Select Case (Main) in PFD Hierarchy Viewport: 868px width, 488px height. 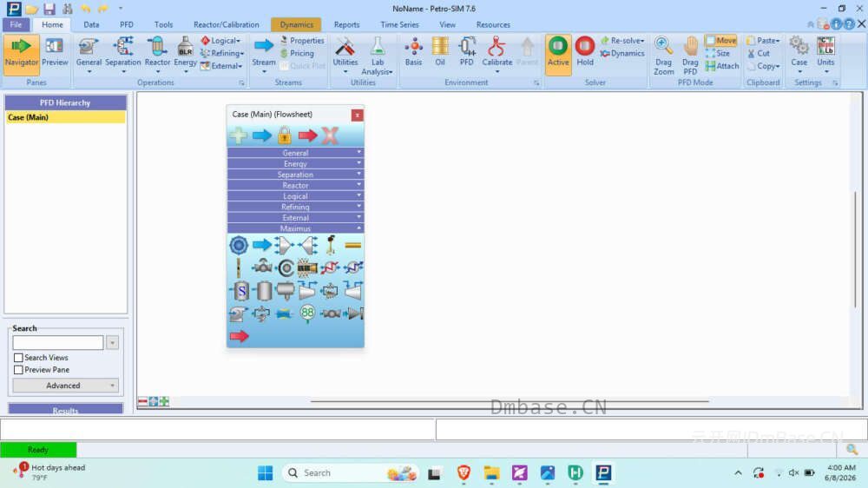click(x=65, y=117)
